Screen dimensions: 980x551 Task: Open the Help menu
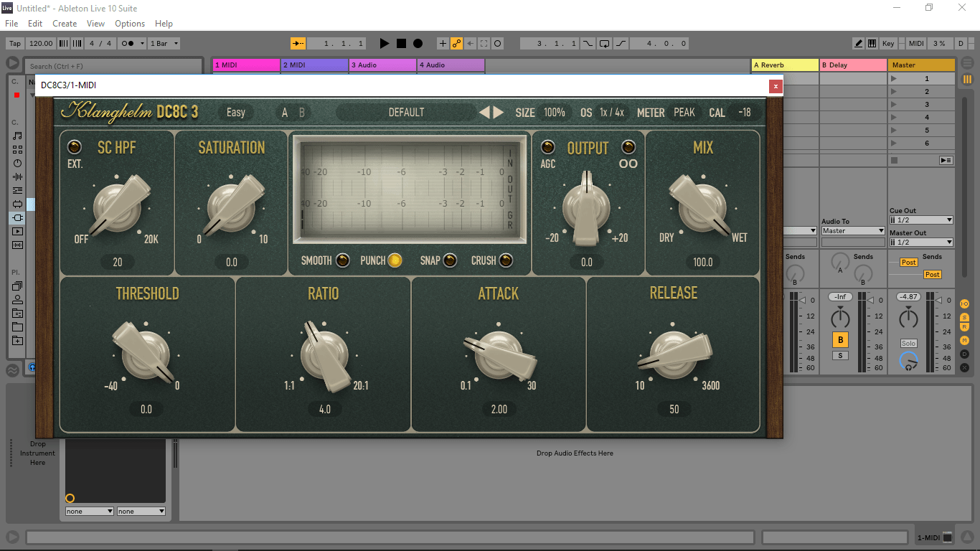pos(164,24)
